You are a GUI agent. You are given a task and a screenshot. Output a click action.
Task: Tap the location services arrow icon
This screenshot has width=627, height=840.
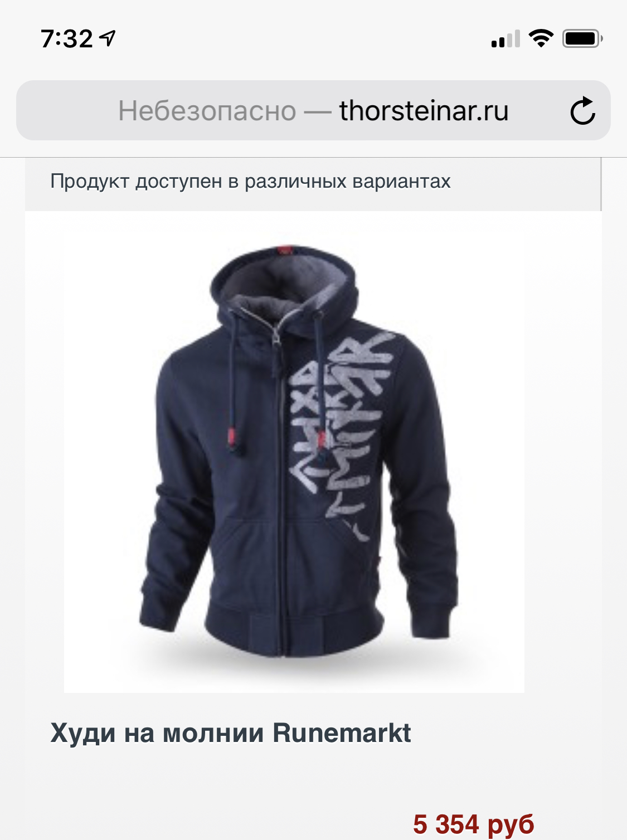pos(108,38)
